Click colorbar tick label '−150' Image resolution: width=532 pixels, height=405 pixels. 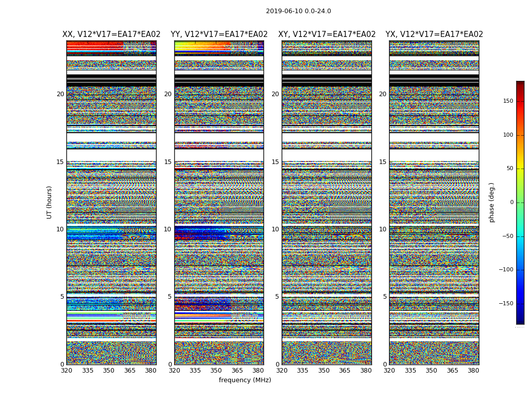(506, 304)
